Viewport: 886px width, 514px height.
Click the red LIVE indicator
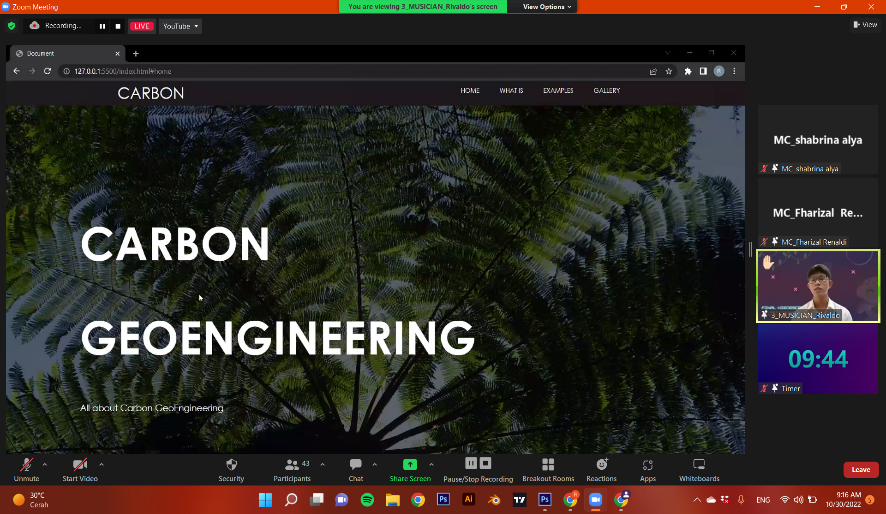coord(142,26)
